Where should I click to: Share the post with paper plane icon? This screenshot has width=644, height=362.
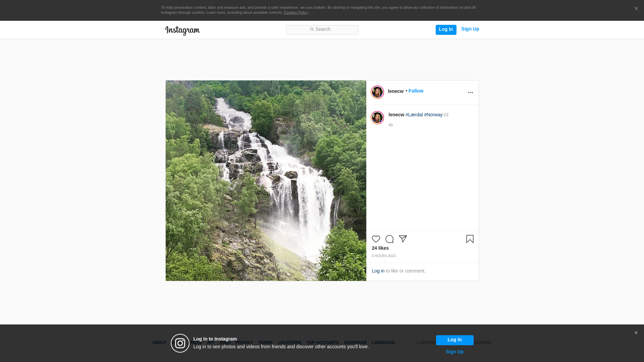[x=403, y=239]
